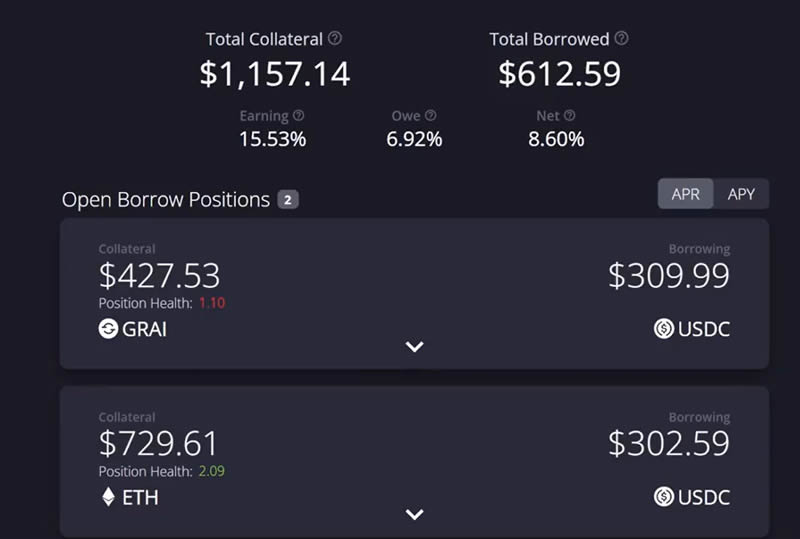Switch rate display to APY
This screenshot has width=800, height=539.
(741, 194)
